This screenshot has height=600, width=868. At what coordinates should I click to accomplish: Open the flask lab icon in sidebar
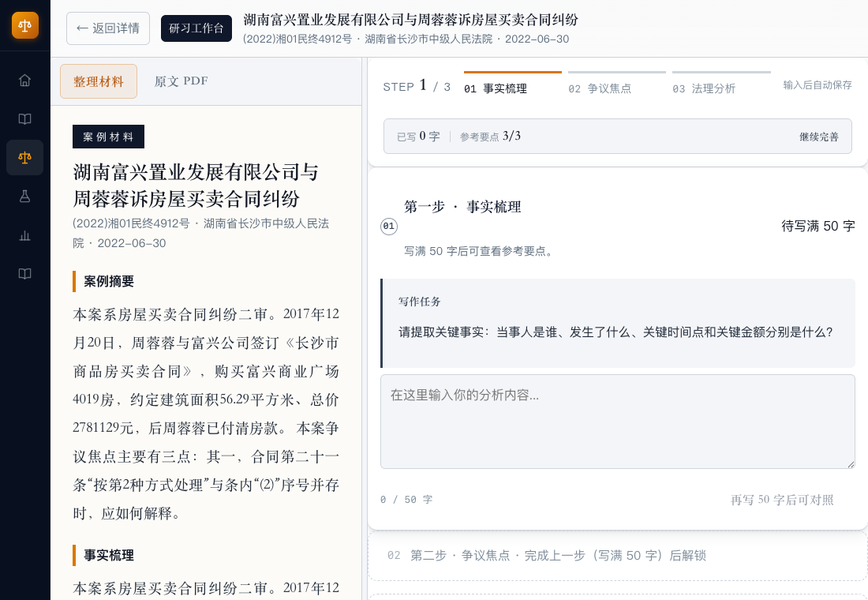(25, 197)
